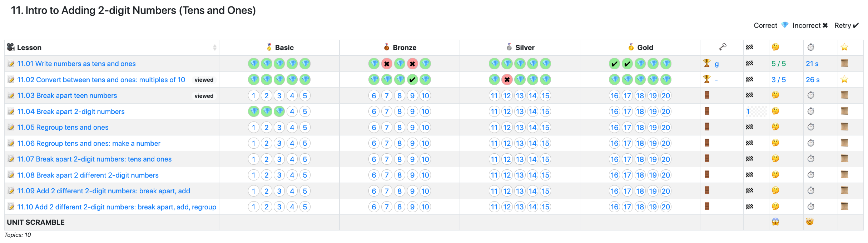The width and height of the screenshot is (868, 243).
Task: Start question 16 in lesson 11.09
Action: pyautogui.click(x=614, y=191)
